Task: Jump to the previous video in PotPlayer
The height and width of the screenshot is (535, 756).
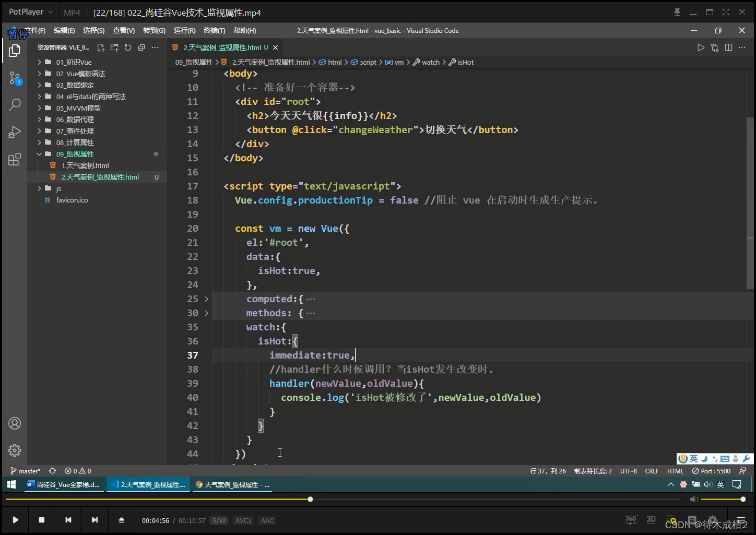Action: point(68,520)
